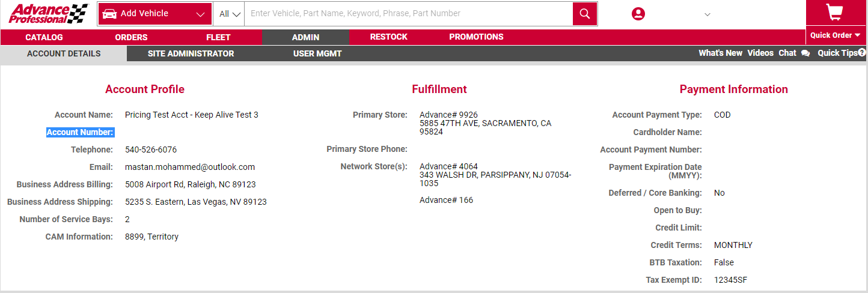This screenshot has height=293, width=868.
Task: Click network store Advance# 4064
Action: point(448,166)
